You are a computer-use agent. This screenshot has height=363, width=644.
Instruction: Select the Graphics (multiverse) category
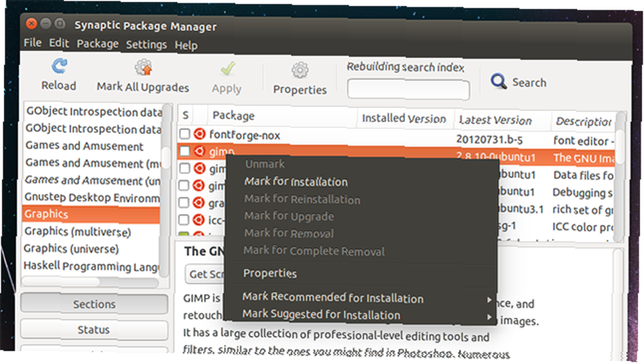coord(78,231)
